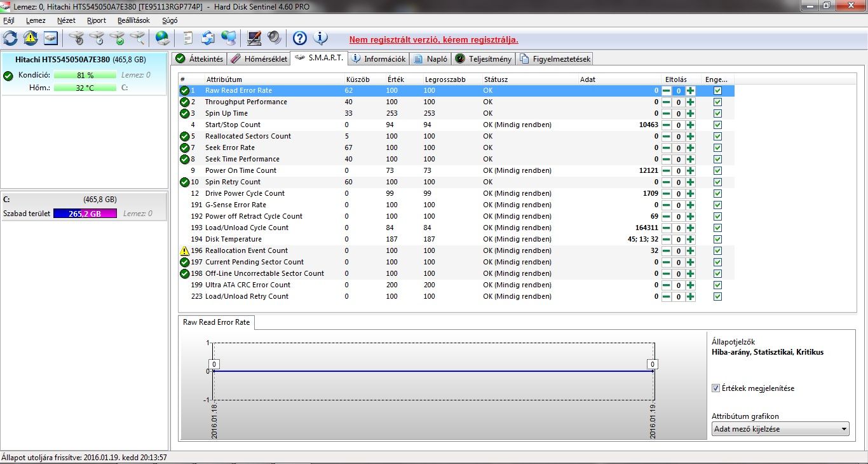
Task: Click green check icon beside Spin Retry Count
Action: pyautogui.click(x=184, y=182)
